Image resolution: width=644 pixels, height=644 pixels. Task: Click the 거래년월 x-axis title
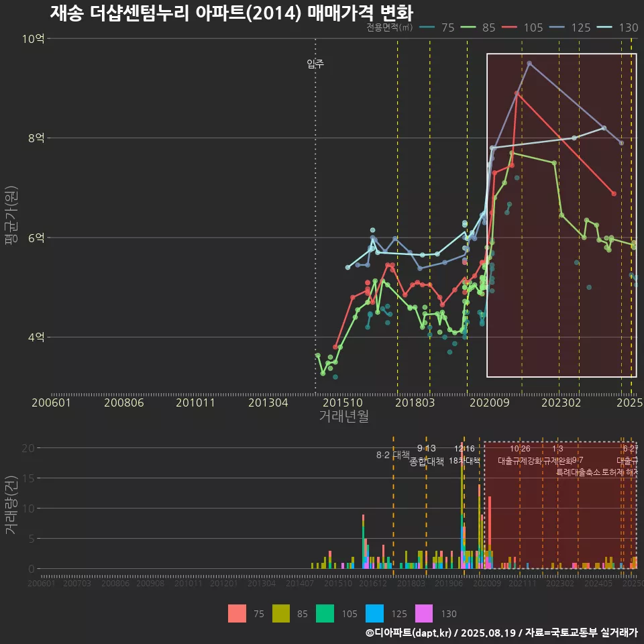coord(343,416)
